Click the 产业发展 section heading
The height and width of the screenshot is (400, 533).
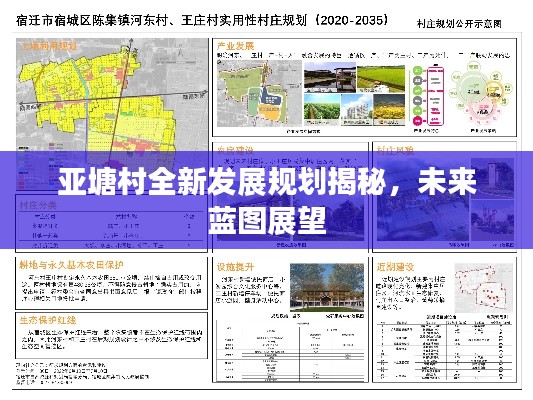pos(235,46)
